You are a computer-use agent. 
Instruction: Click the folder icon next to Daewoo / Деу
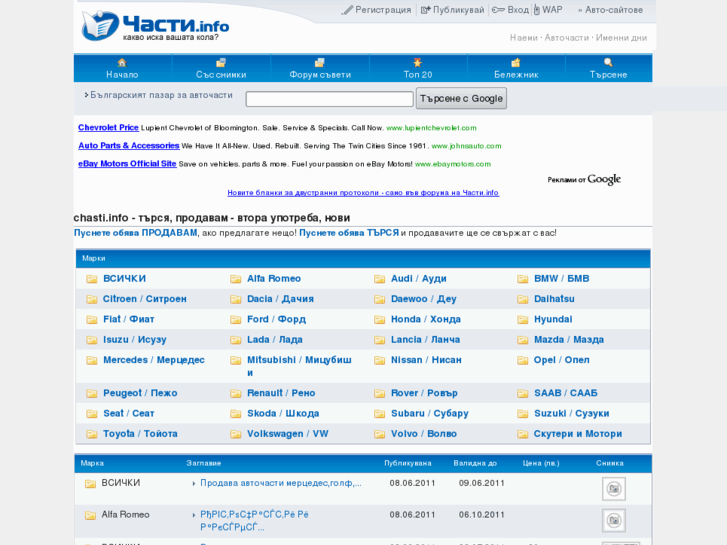(x=380, y=299)
